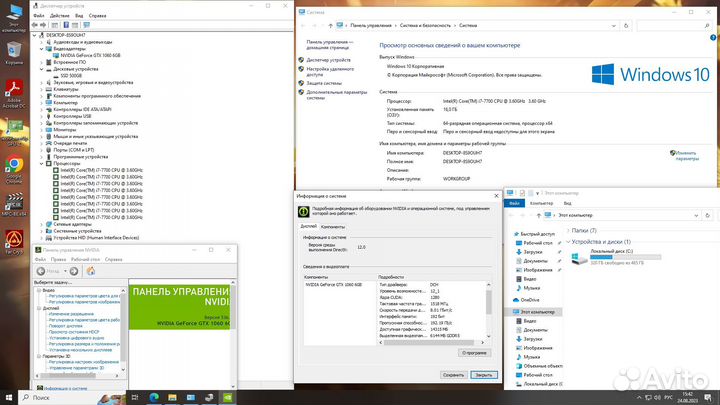Click 'Сохранить' button in system information dialog

pyautogui.click(x=453, y=375)
